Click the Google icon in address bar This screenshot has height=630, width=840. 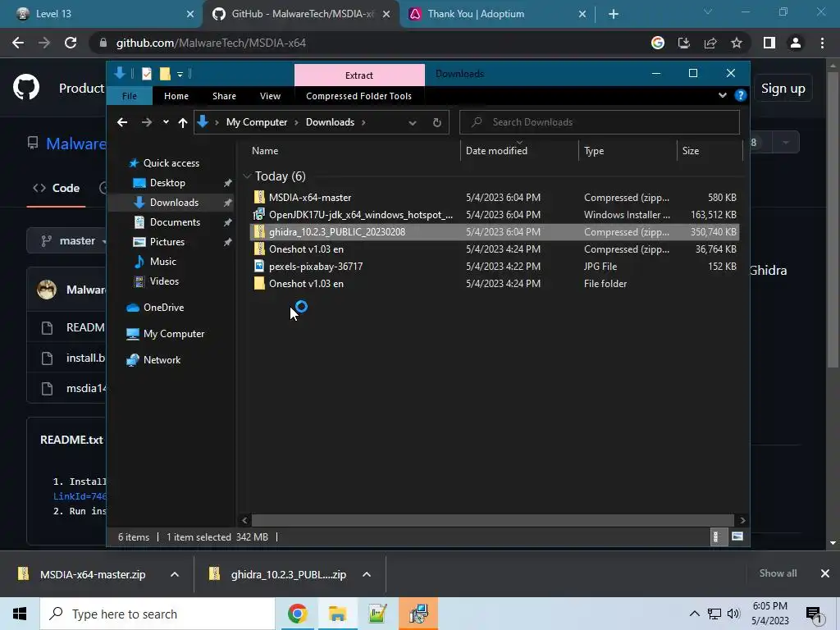tap(658, 43)
